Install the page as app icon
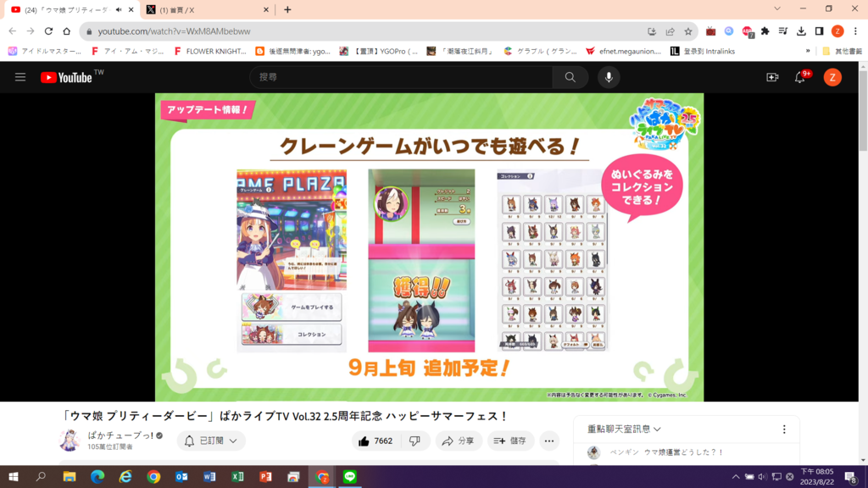The image size is (868, 488). point(652,31)
